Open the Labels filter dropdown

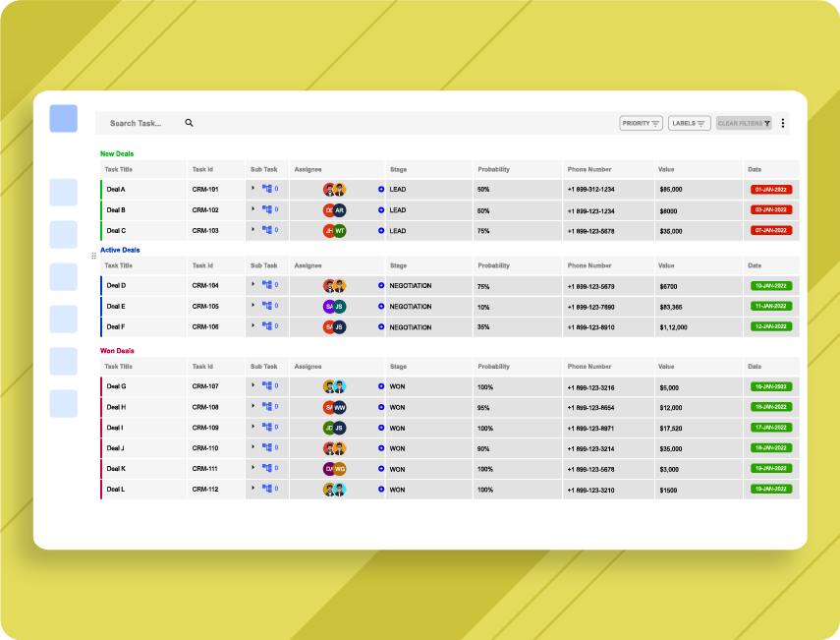coord(689,123)
